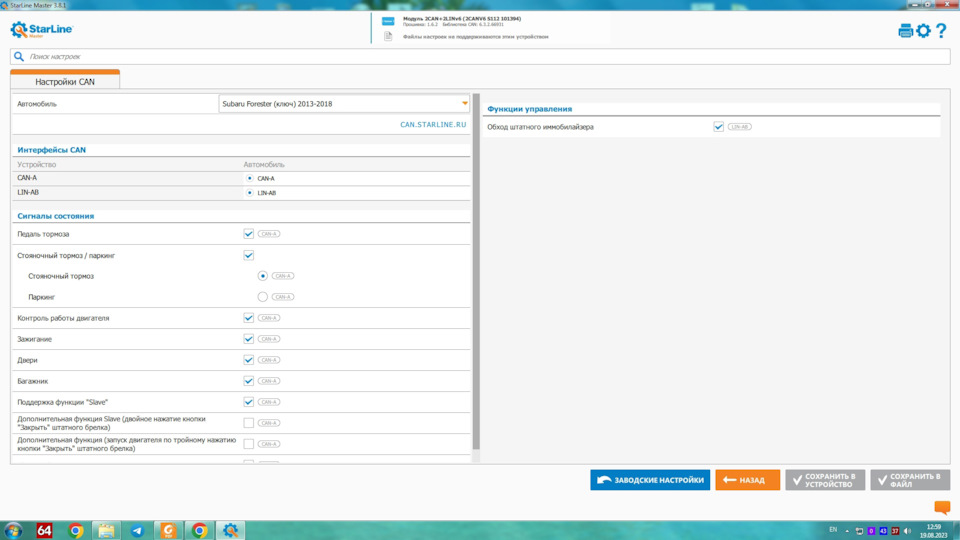Toggle Поддержка функции Slave checkbox
Screen dimensions: 960x540
pos(249,402)
